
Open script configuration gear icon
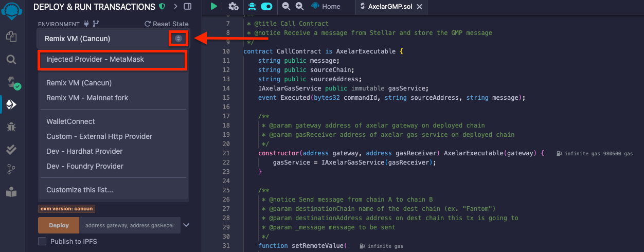point(233,6)
